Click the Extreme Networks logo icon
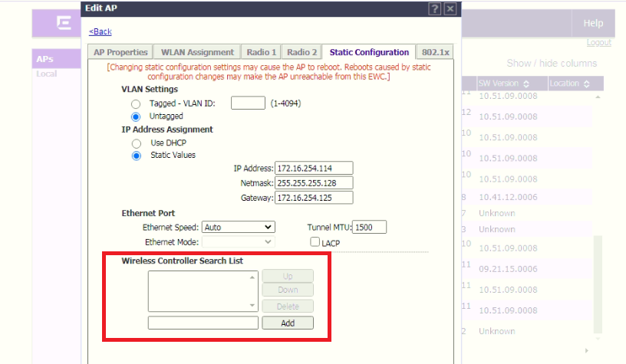The height and width of the screenshot is (364, 626). click(x=64, y=24)
